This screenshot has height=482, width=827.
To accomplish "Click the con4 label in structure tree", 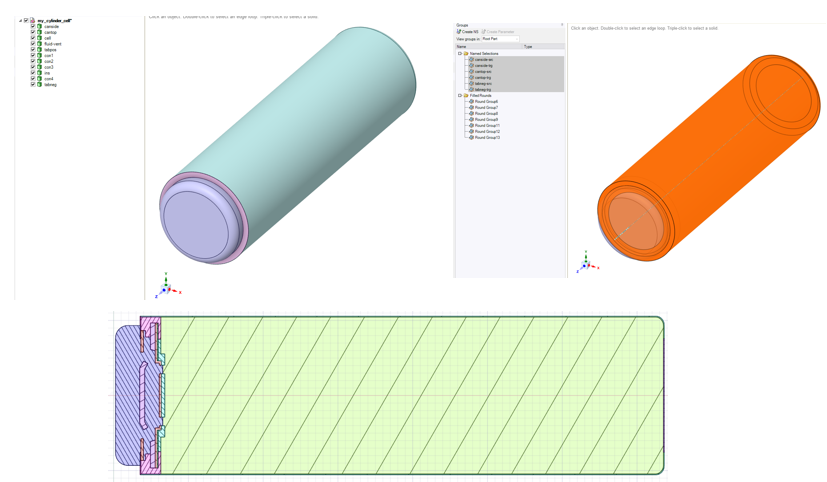I will (x=49, y=79).
